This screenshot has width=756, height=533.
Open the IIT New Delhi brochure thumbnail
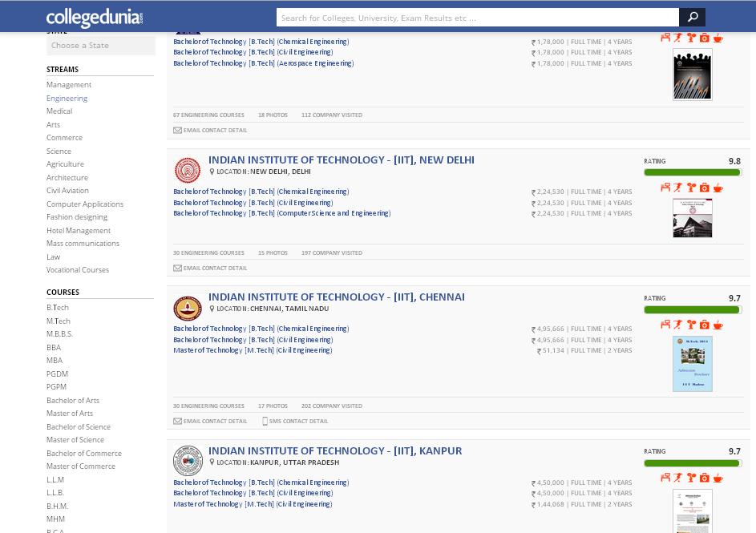(x=693, y=218)
